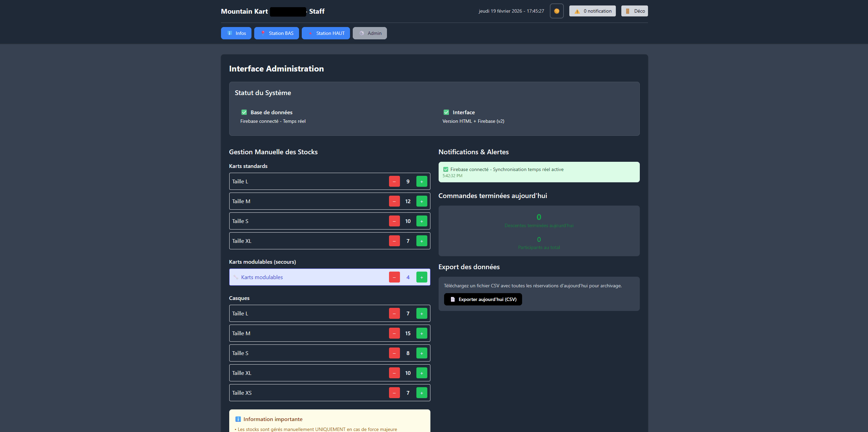
Task: Switch to the Station HAUT tab
Action: [x=326, y=33]
